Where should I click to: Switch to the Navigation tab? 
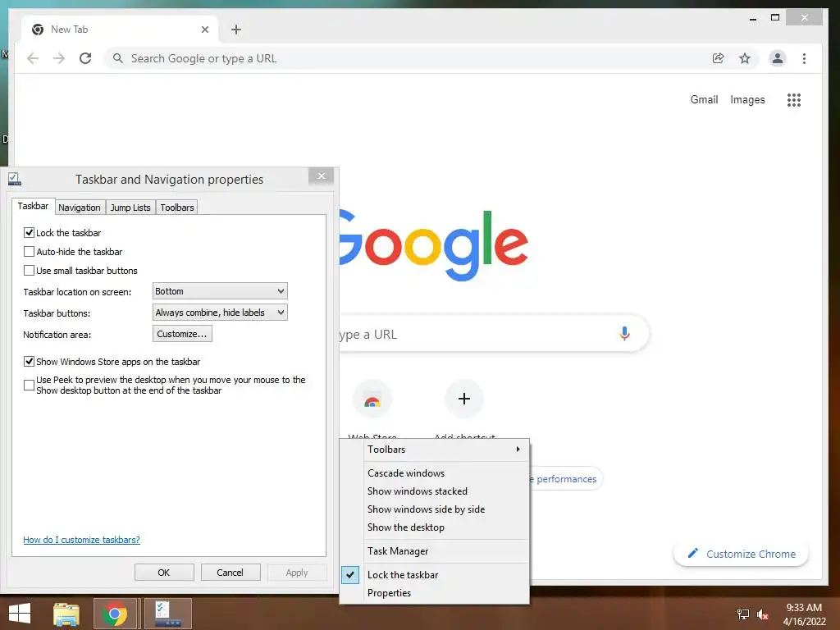[80, 208]
